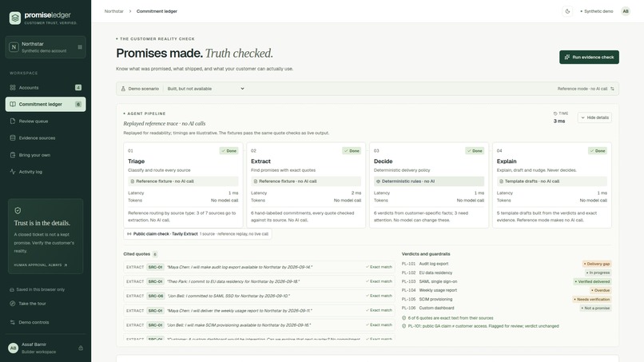Click the Not a promise badge
Image resolution: width=644 pixels, height=362 pixels.
pyautogui.click(x=595, y=308)
